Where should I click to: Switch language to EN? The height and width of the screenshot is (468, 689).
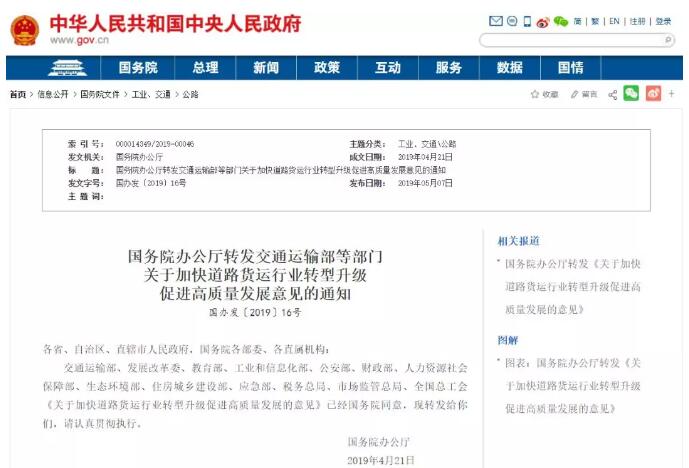click(614, 21)
